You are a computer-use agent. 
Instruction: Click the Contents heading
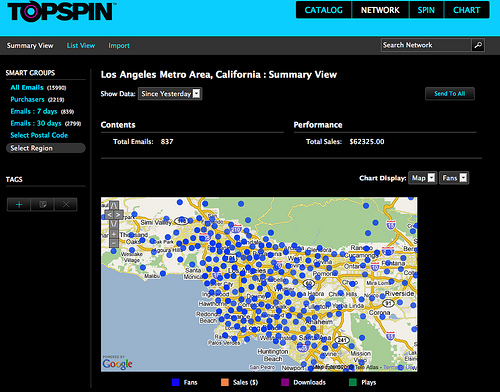point(118,125)
